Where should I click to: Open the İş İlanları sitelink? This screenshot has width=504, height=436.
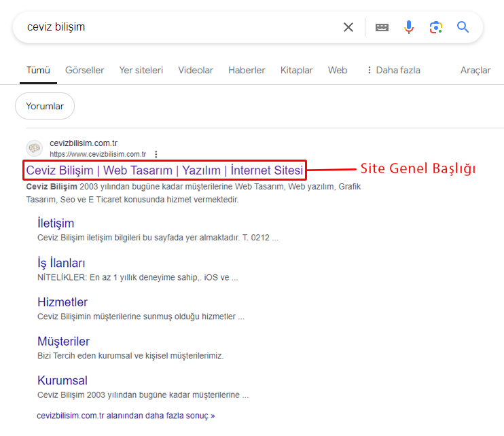(61, 263)
